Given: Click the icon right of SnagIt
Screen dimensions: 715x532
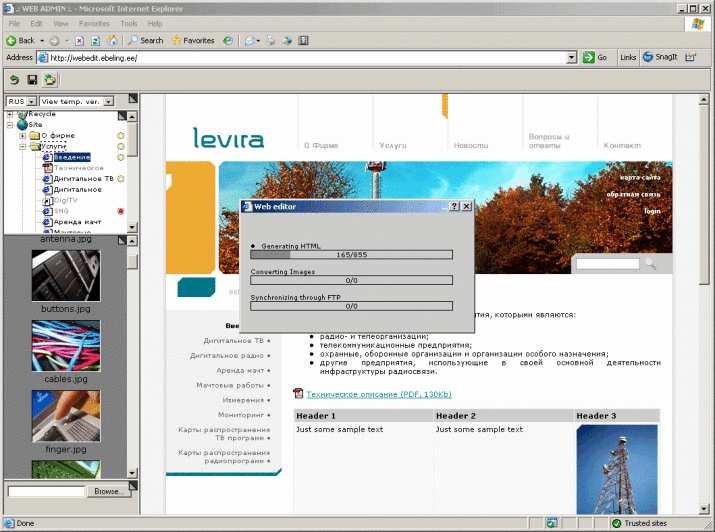Looking at the screenshot, I should [691, 57].
